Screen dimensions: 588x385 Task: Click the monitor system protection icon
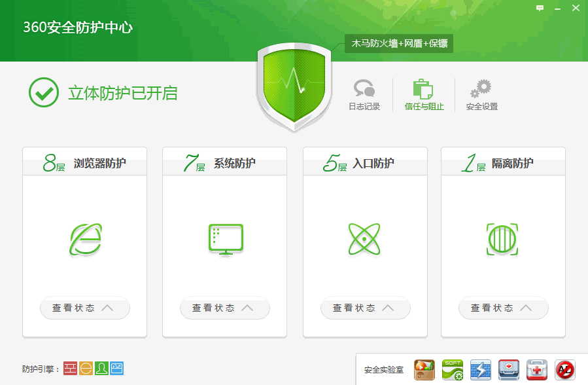tap(226, 240)
